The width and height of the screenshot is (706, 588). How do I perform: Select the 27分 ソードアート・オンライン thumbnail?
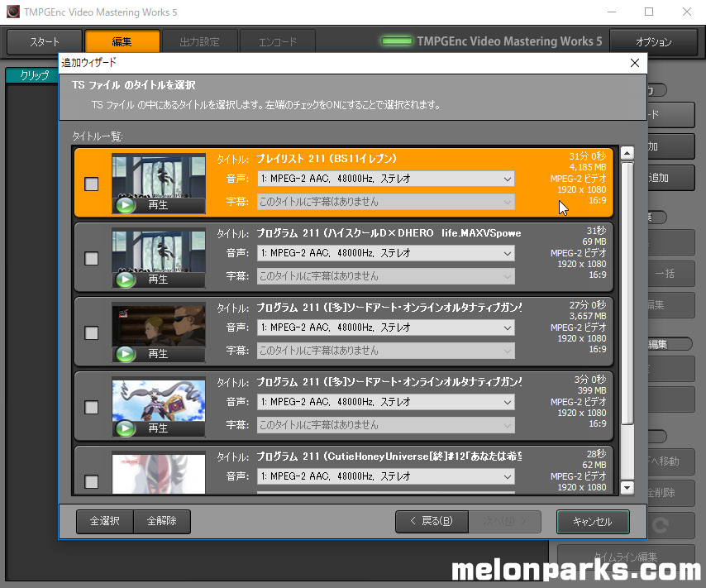(159, 324)
